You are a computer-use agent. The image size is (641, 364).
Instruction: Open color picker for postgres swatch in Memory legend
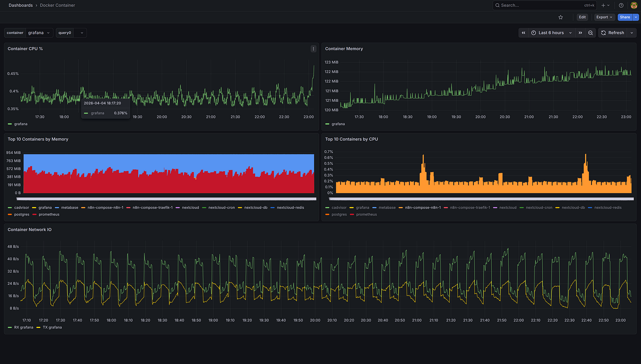click(x=10, y=215)
